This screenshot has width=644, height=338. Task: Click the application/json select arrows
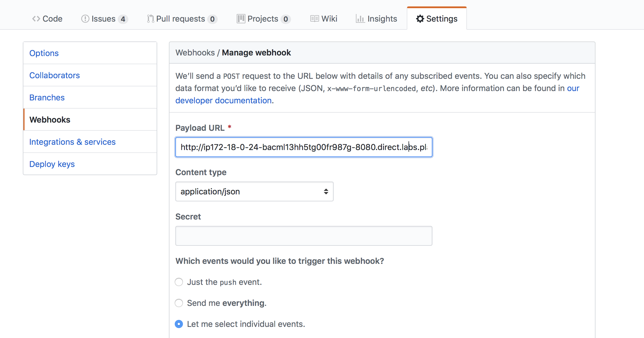pyautogui.click(x=326, y=191)
